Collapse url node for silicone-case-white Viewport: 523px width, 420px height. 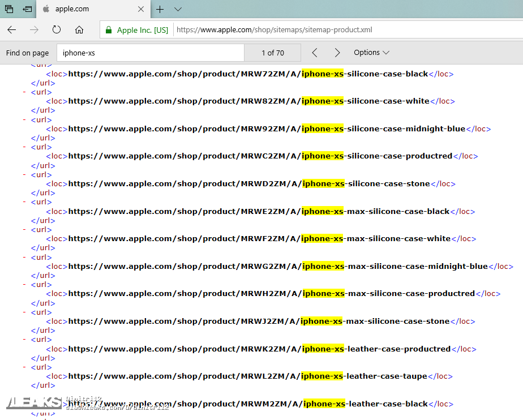pyautogui.click(x=24, y=92)
